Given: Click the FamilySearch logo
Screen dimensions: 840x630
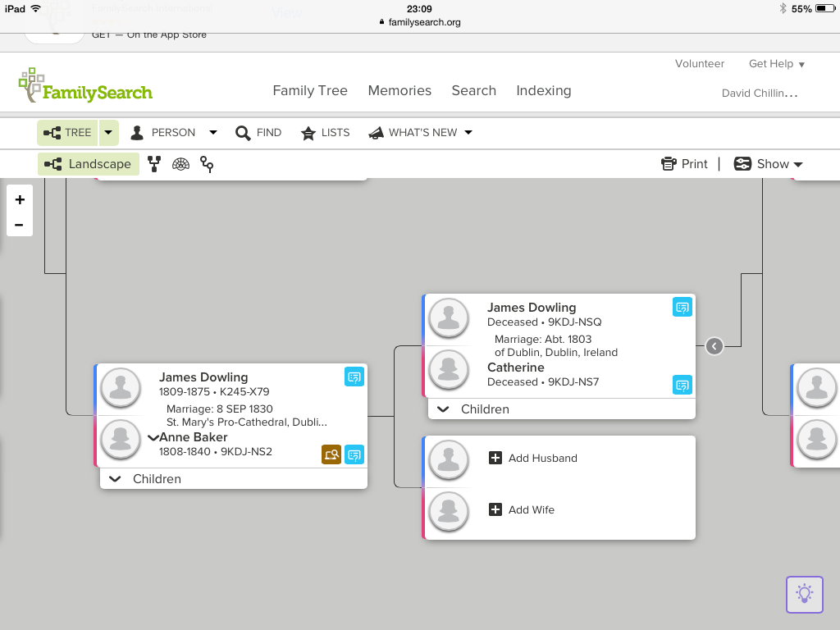Looking at the screenshot, I should click(85, 87).
